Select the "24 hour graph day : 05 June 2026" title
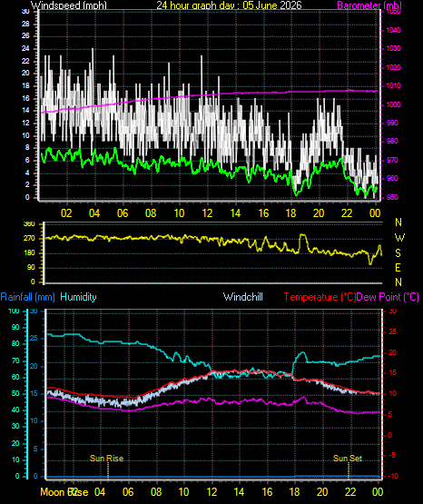Viewport: 423px width, 504px height. click(x=229, y=5)
